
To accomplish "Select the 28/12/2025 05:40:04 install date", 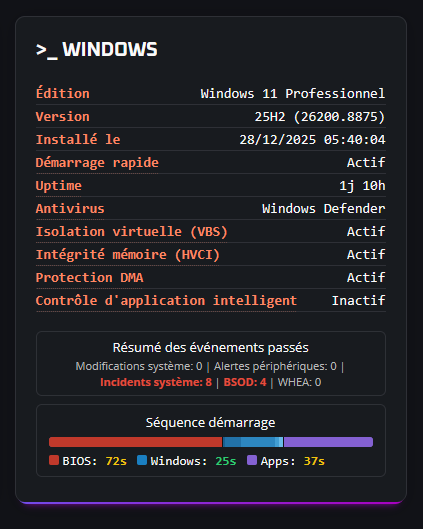I will (x=312, y=140).
